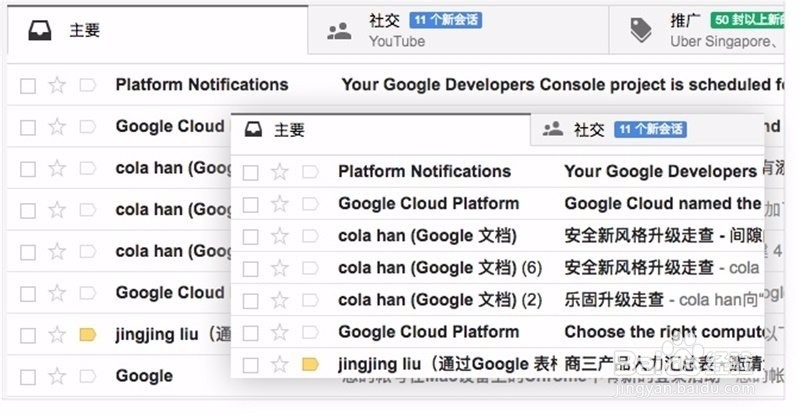
Task: Star the '安全新风格升级走查 - 间隙' email
Action: pos(280,236)
